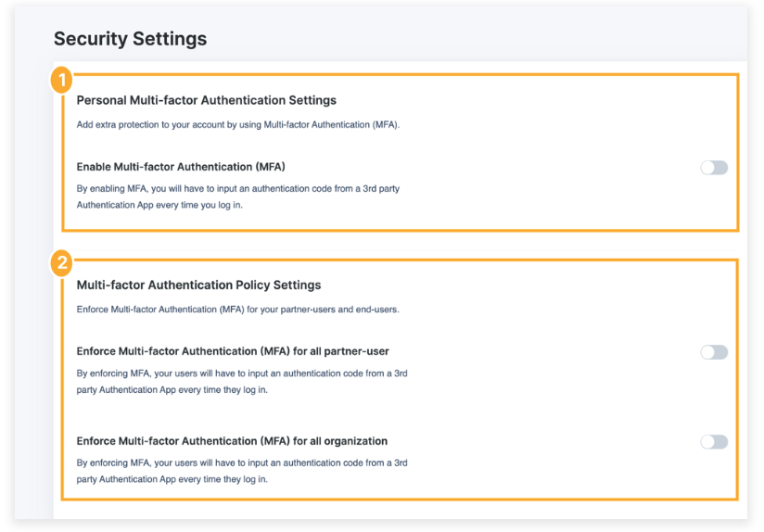Image resolution: width=764 pixels, height=532 pixels.
Task: Click 'Add extra protection to your account' description
Action: point(237,125)
